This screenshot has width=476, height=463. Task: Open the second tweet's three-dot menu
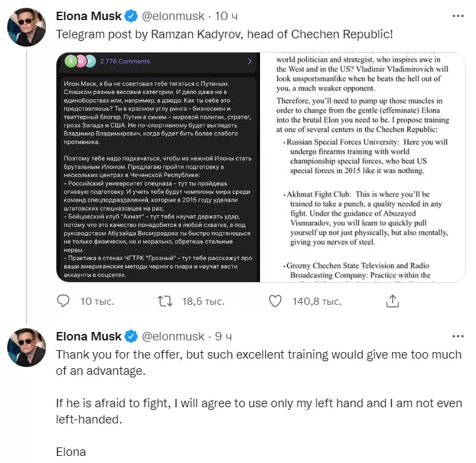(458, 336)
